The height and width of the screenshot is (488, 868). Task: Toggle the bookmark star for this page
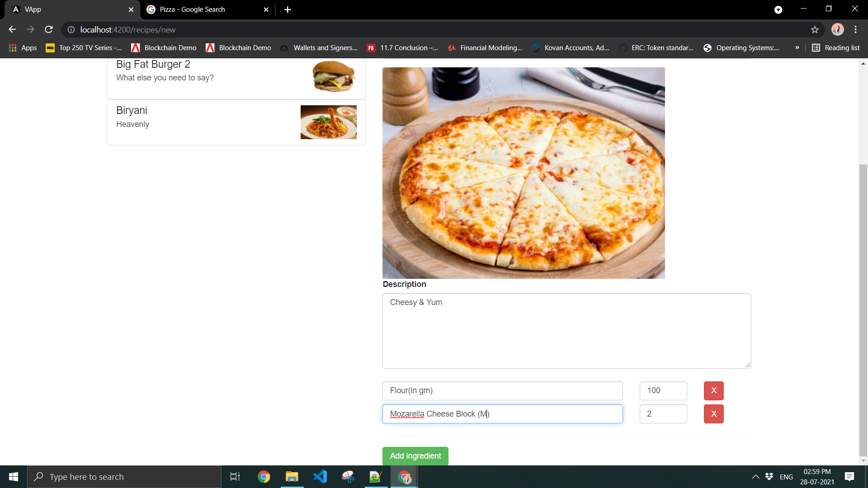815,30
